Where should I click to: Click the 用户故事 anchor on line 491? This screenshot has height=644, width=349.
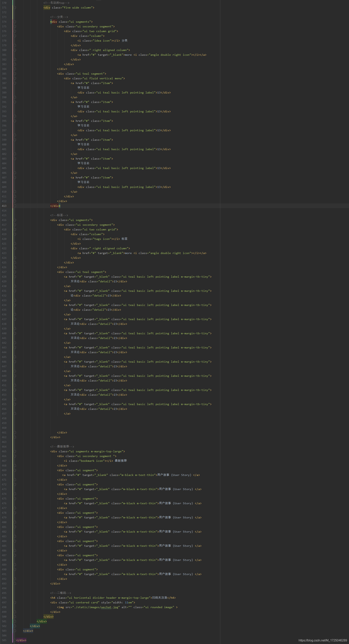(133, 574)
